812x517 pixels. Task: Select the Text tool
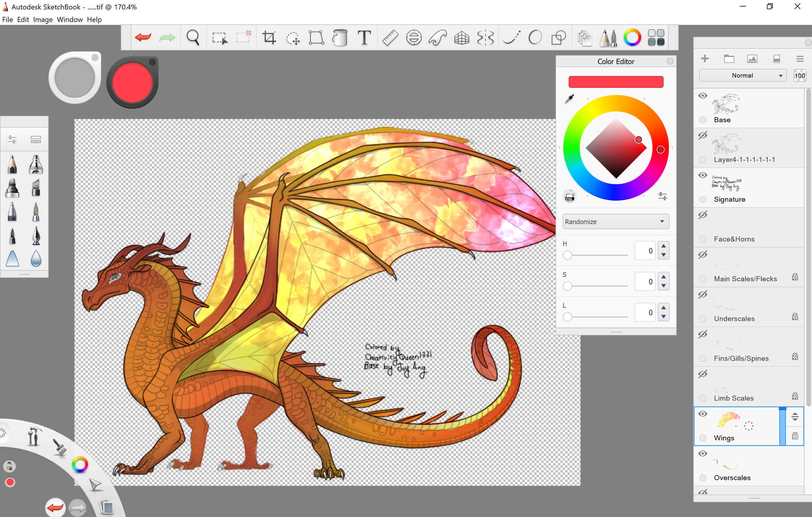tap(364, 37)
